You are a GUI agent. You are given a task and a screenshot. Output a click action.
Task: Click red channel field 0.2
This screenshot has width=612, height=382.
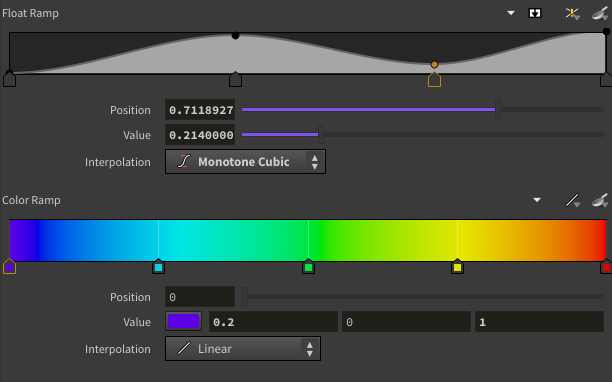(x=273, y=322)
